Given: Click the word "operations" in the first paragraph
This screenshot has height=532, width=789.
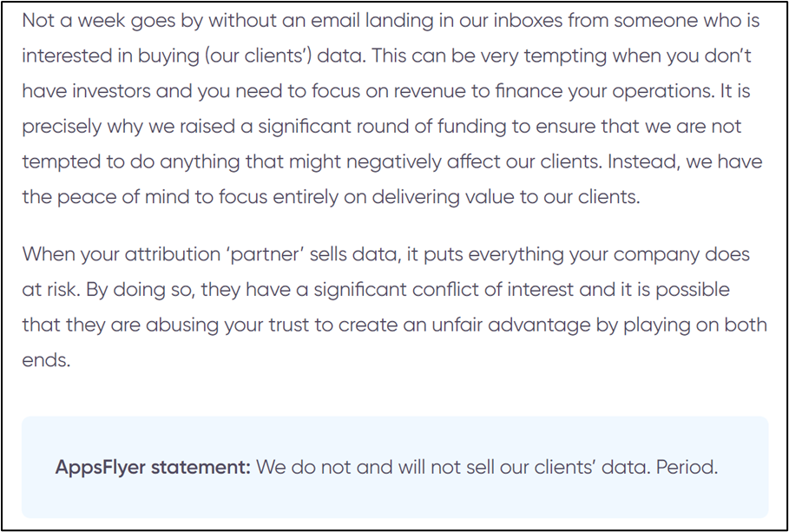Looking at the screenshot, I should click(x=672, y=90).
